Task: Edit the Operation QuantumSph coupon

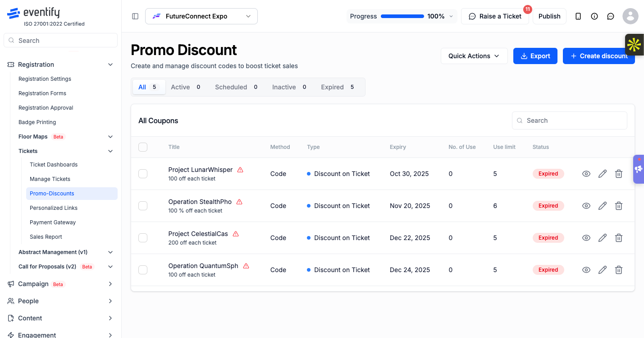Action: [x=603, y=270]
